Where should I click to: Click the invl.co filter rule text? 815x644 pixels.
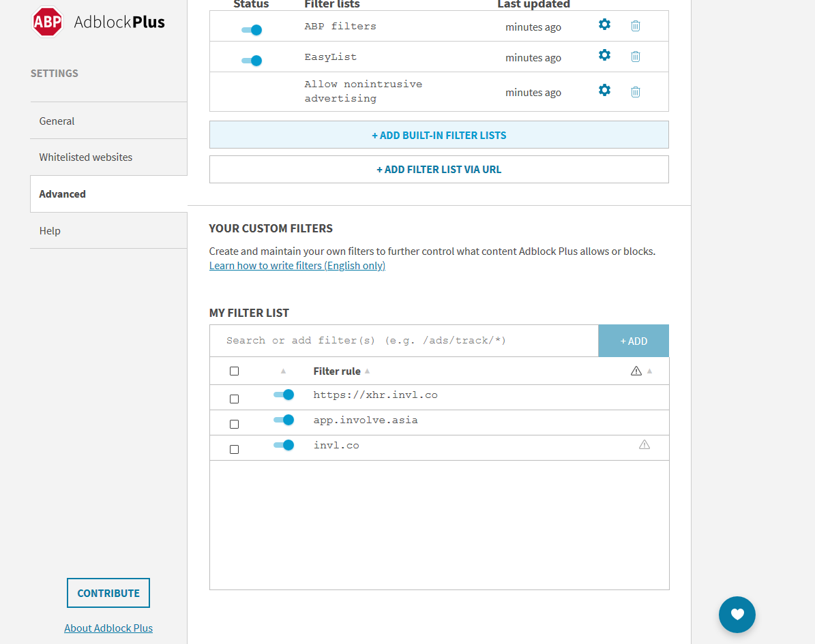[336, 446]
